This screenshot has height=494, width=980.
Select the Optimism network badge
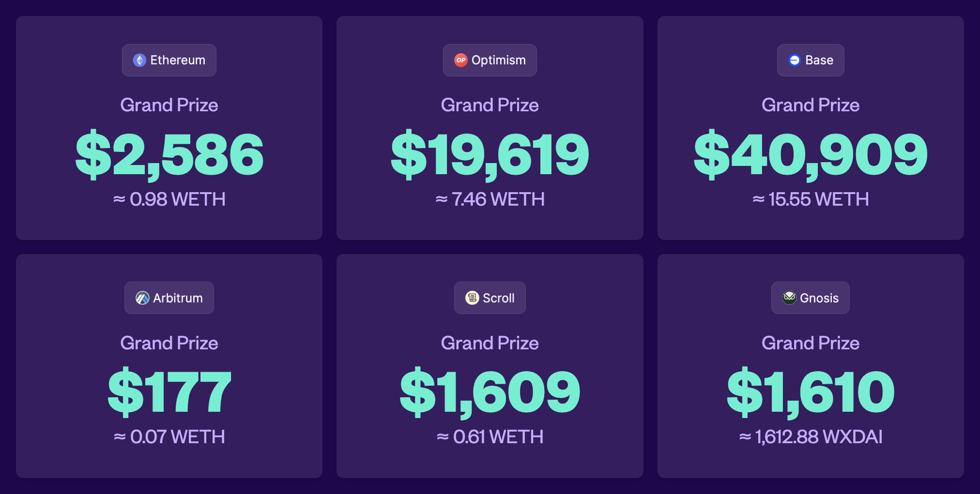pos(490,60)
